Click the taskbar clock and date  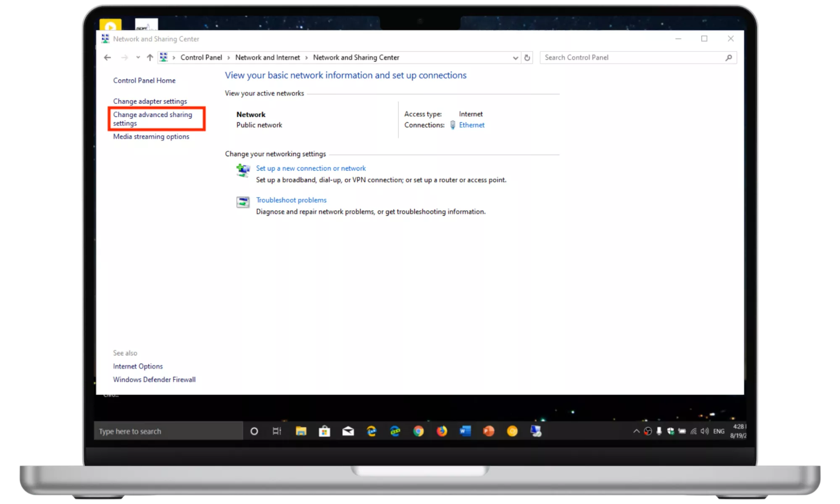(738, 431)
